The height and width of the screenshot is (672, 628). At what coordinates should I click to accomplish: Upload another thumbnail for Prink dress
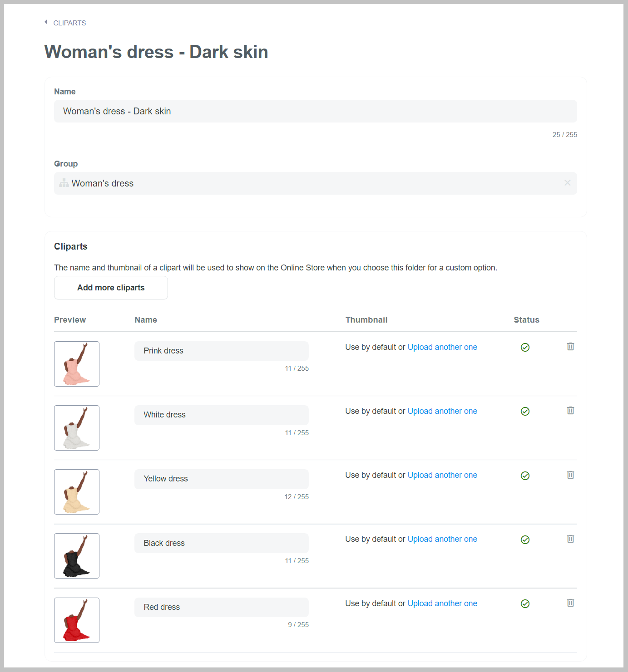(442, 347)
